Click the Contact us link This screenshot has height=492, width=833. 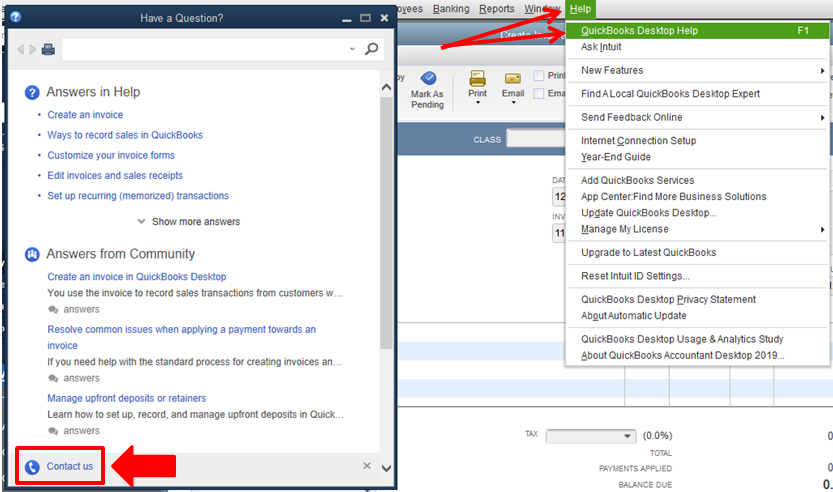point(70,466)
